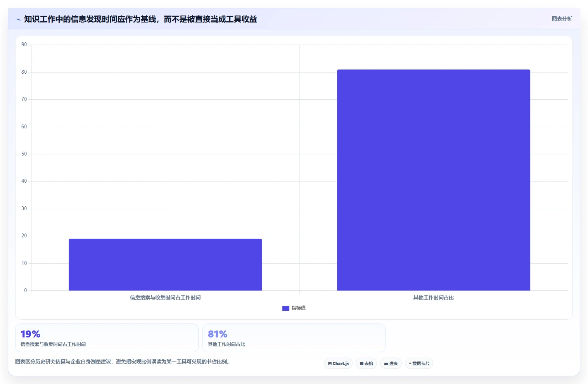Toggle the 指标值 legend color box

pos(286,308)
